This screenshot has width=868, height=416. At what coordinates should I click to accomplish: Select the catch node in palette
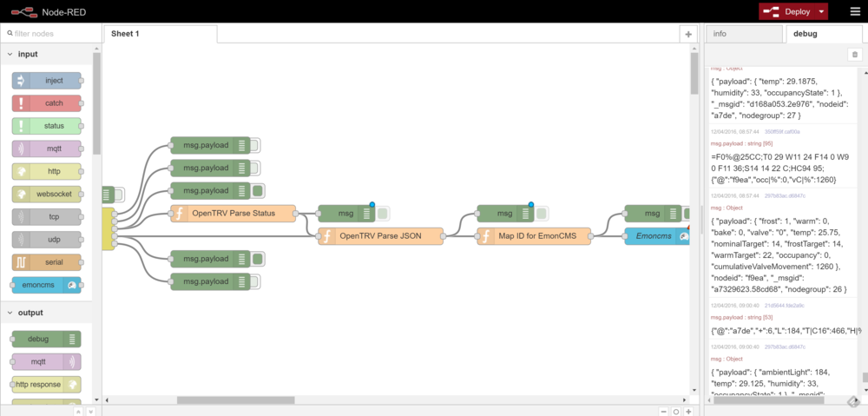click(47, 103)
